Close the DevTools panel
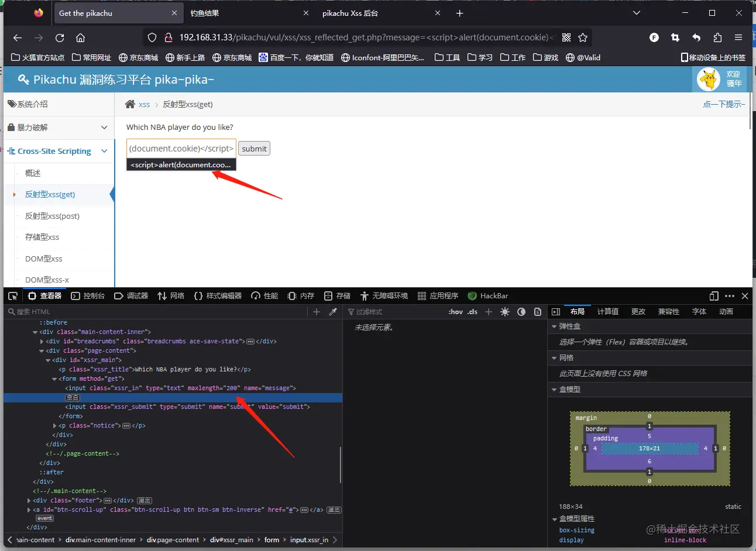The image size is (756, 551). coord(745,296)
